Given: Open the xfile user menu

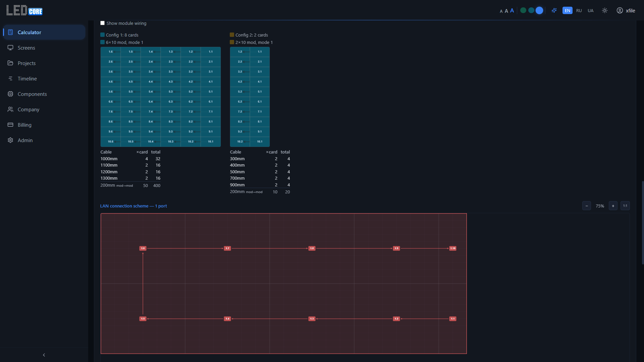Looking at the screenshot, I should 626,10.
